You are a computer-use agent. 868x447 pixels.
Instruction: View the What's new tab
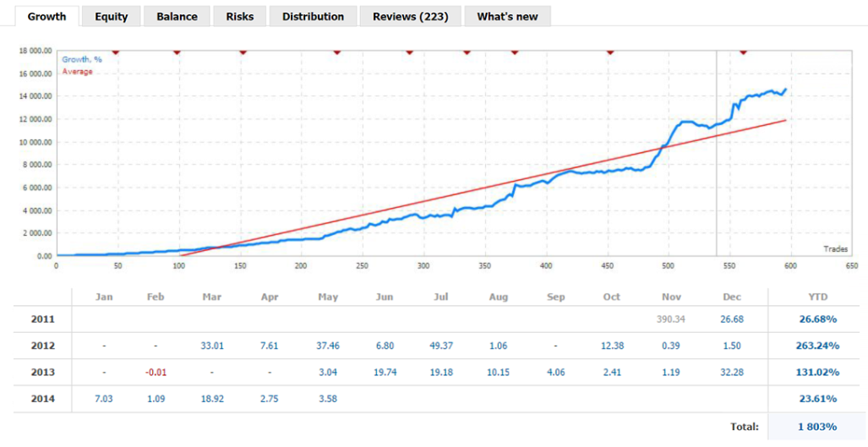tap(507, 16)
